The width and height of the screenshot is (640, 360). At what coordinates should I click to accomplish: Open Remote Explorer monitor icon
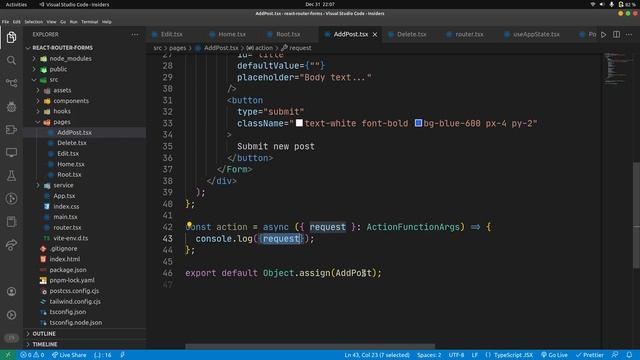click(11, 152)
